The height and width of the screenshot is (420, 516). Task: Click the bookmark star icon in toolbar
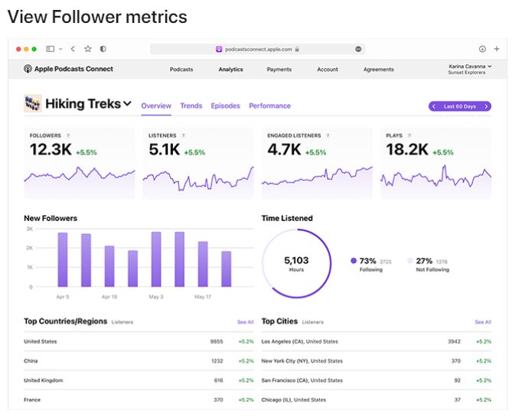click(x=87, y=49)
